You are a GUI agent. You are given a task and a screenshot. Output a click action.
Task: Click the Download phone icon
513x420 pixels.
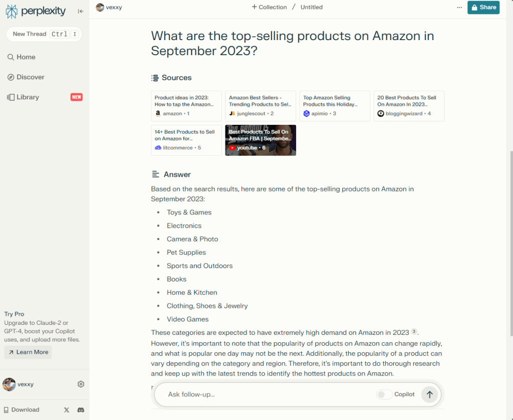[x=6, y=410]
